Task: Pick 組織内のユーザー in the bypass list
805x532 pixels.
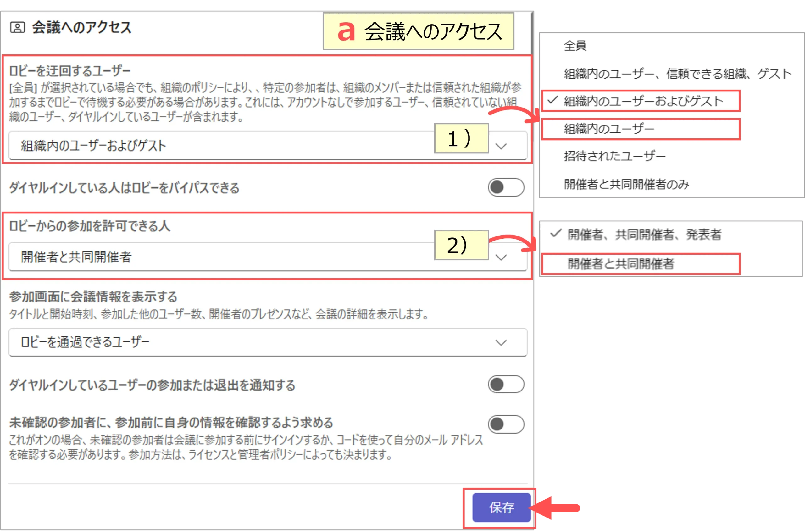Action: pos(609,129)
